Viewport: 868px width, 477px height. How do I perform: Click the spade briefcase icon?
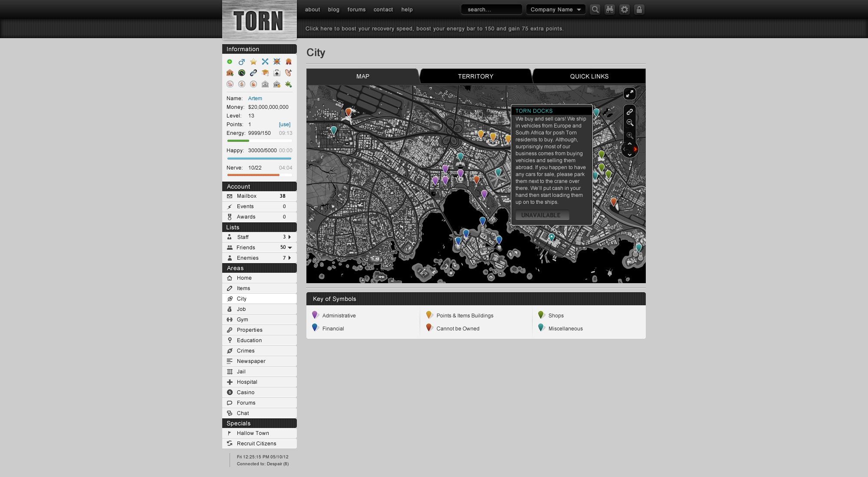click(x=277, y=73)
